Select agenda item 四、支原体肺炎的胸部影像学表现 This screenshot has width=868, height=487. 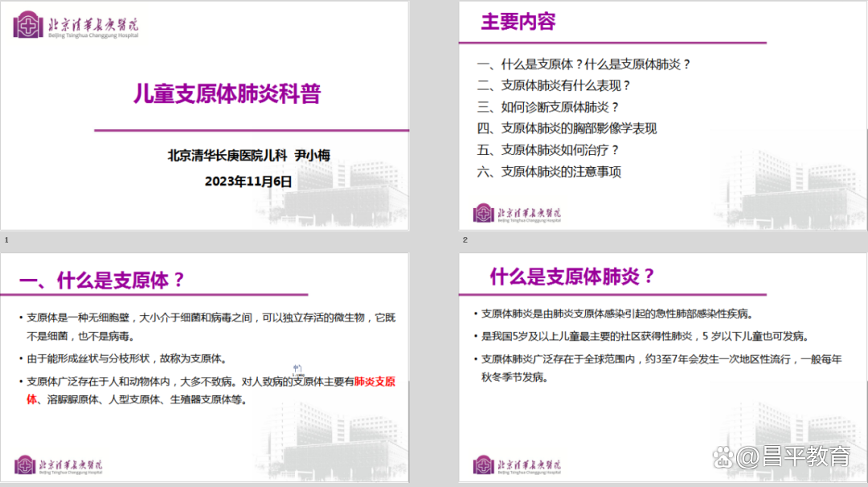[567, 129]
